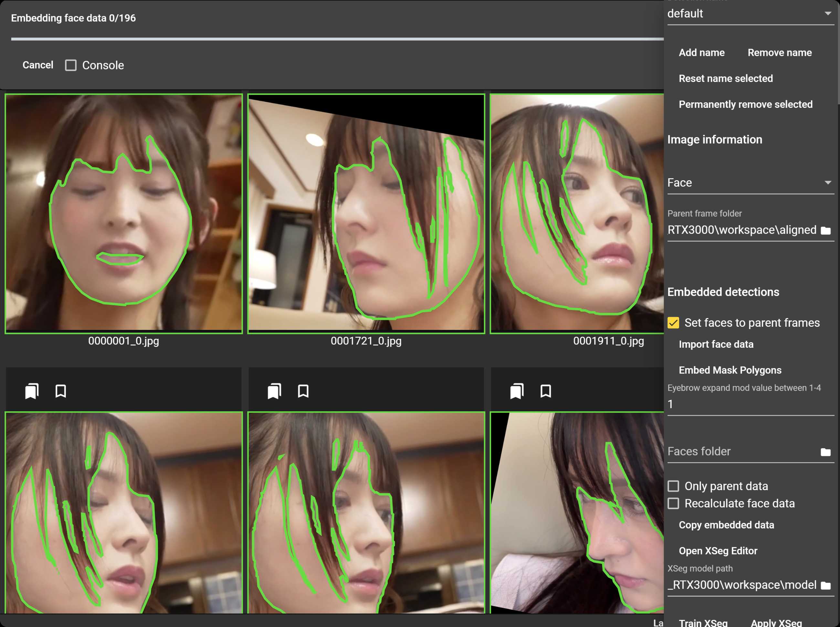This screenshot has width=840, height=627.
Task: Browse for the Faces folder
Action: pyautogui.click(x=825, y=452)
